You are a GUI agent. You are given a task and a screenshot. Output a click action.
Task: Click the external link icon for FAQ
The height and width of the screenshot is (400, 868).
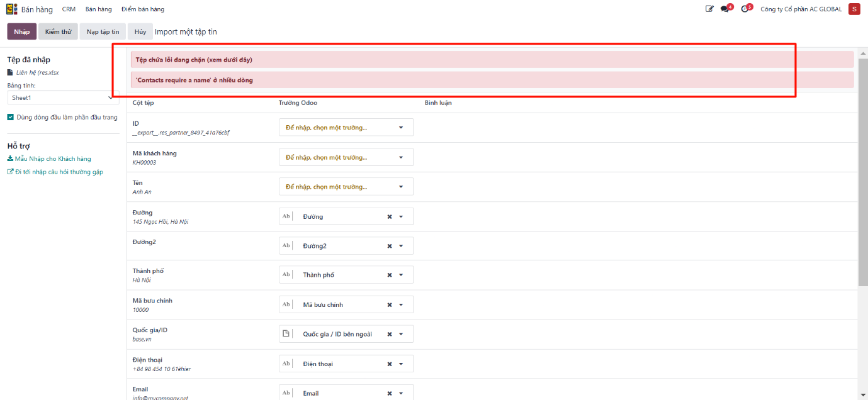click(10, 172)
